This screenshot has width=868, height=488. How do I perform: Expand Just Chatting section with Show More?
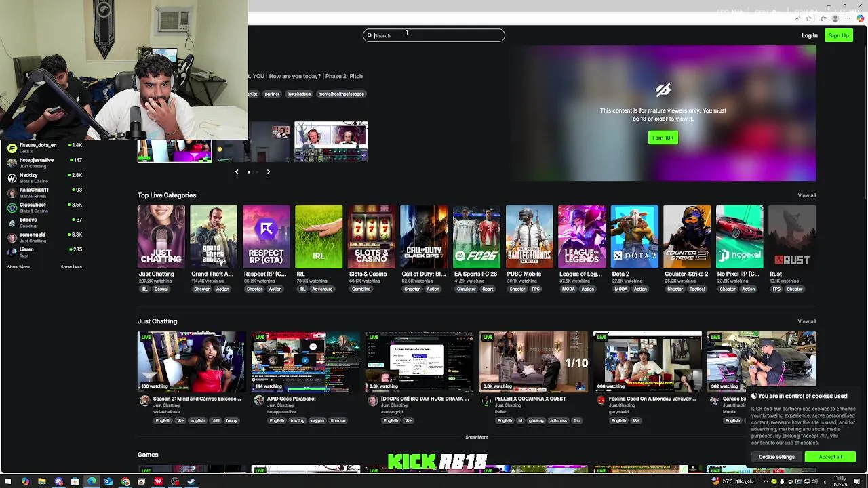(476, 437)
